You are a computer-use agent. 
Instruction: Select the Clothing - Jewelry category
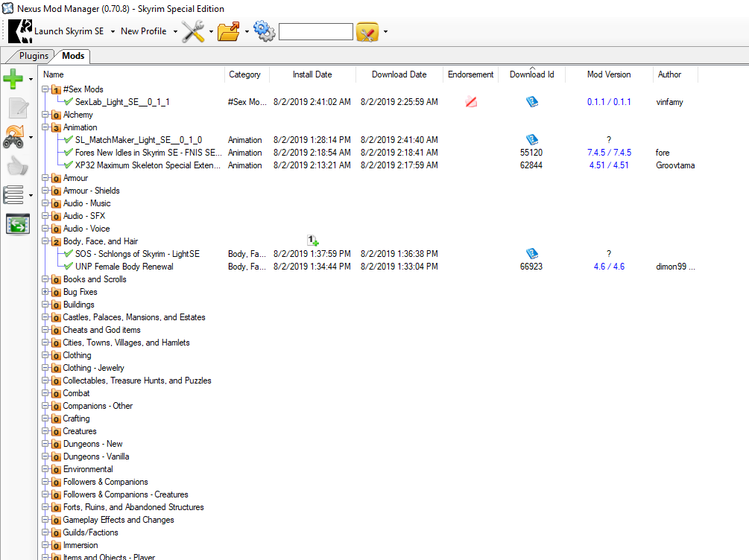(x=94, y=368)
